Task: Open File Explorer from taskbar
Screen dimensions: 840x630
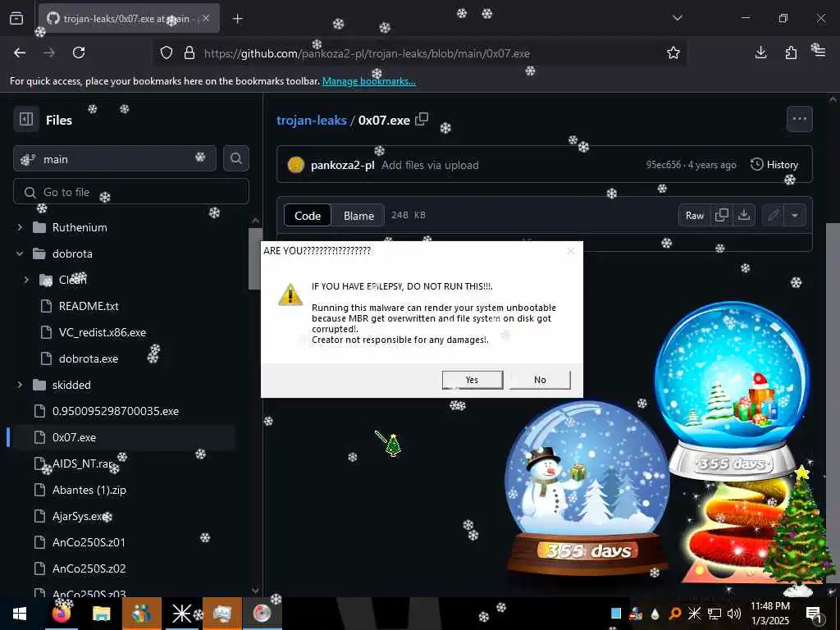Action: [101, 614]
